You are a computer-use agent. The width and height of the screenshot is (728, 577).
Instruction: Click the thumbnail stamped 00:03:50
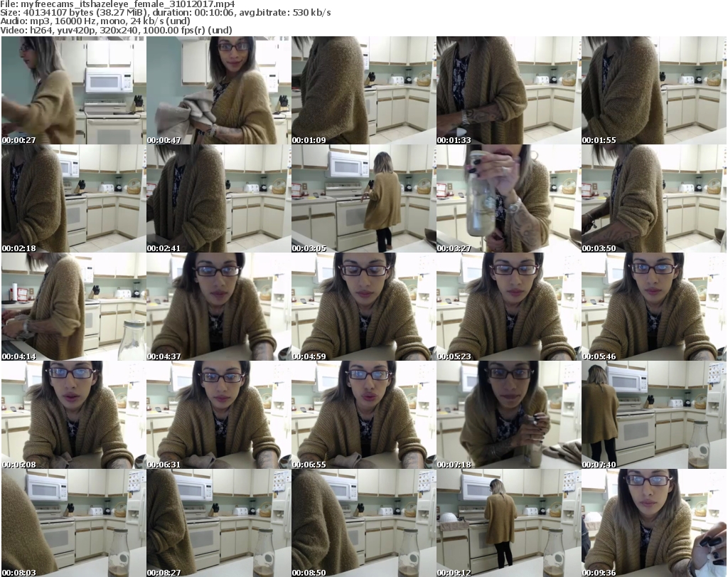(x=654, y=198)
